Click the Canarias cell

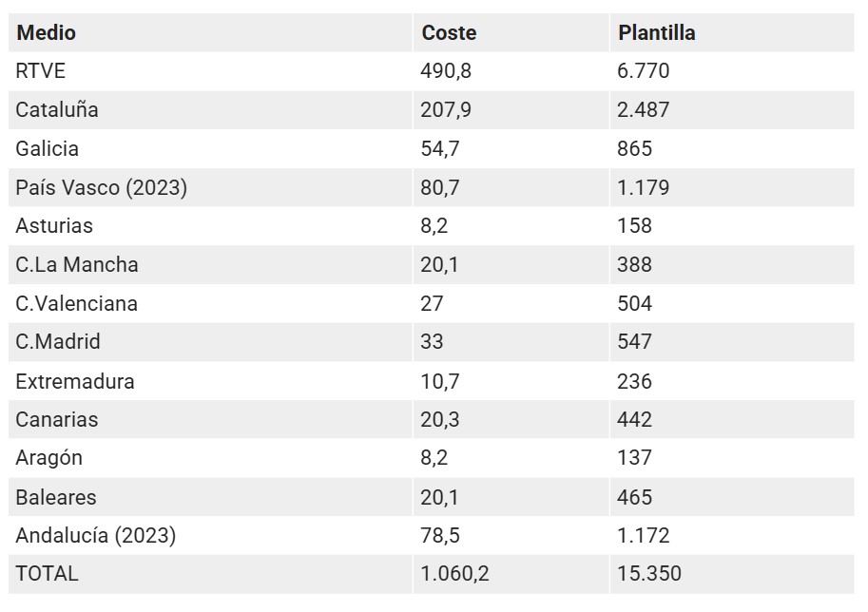point(56,419)
